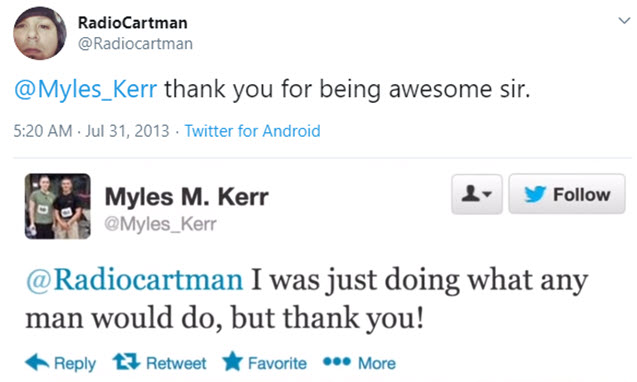Click the Retweet arrows icon
This screenshot has width=637, height=382.
click(126, 361)
